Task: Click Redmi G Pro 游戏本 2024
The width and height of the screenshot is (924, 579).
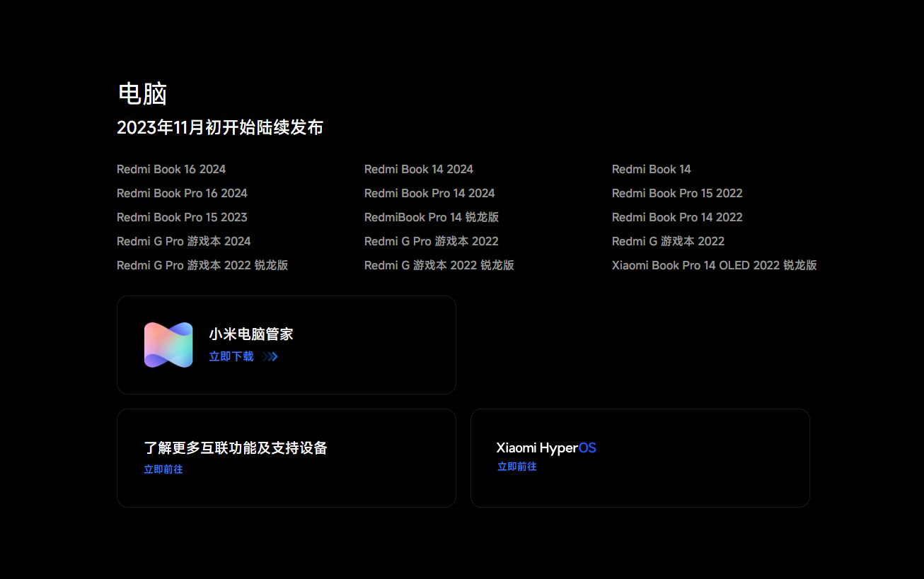Action: [x=184, y=241]
